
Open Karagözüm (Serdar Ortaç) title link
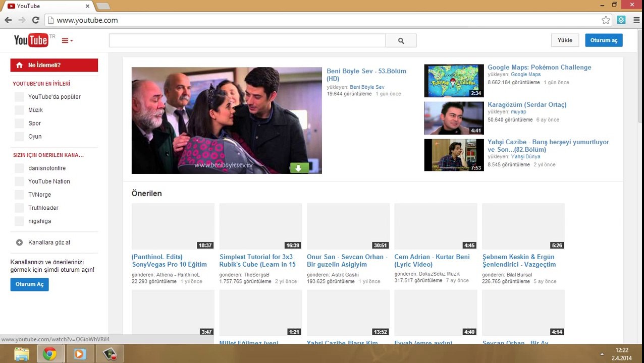pos(527,104)
